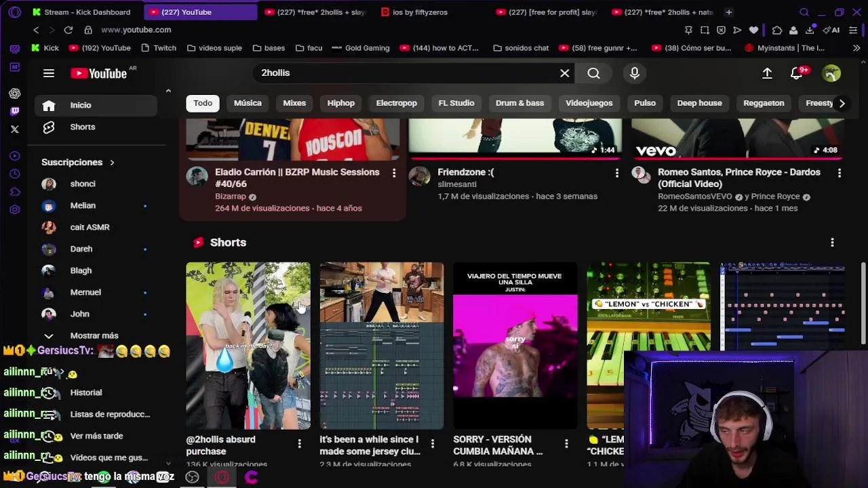This screenshot has width=868, height=488.
Task: Open options for jersey club short
Action: click(x=433, y=443)
